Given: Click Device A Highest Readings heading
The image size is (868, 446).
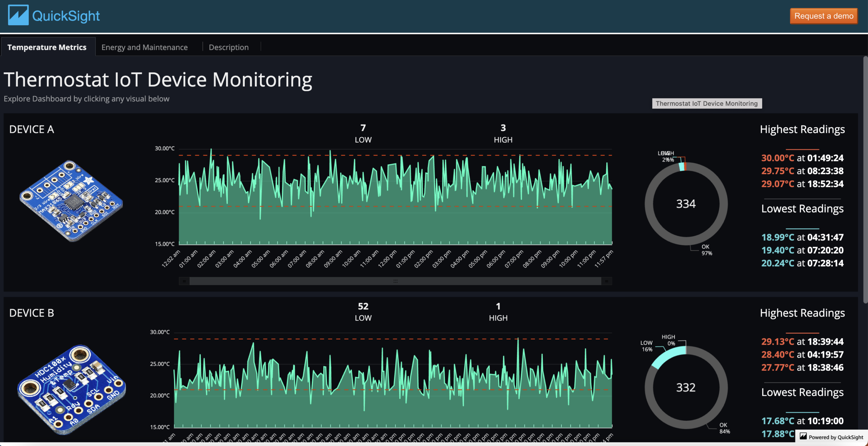Looking at the screenshot, I should (802, 129).
